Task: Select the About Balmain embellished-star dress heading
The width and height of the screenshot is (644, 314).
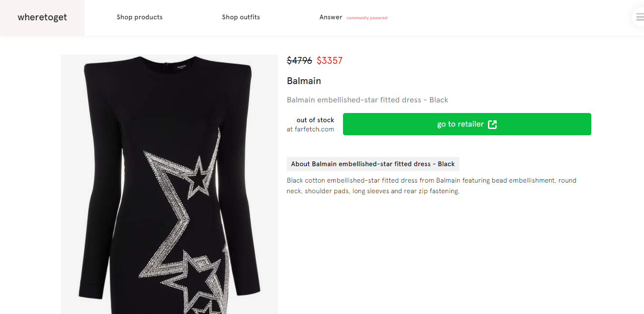Action: tap(372, 164)
